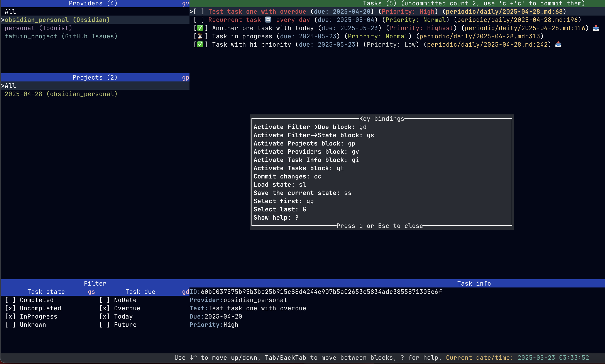Uncheck the Overdue due filter
The image size is (605, 364).
(x=105, y=308)
